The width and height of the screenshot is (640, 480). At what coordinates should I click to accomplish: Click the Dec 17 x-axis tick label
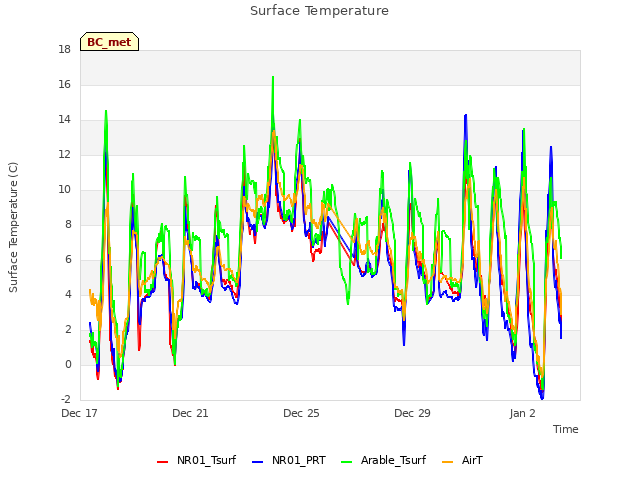point(79,413)
